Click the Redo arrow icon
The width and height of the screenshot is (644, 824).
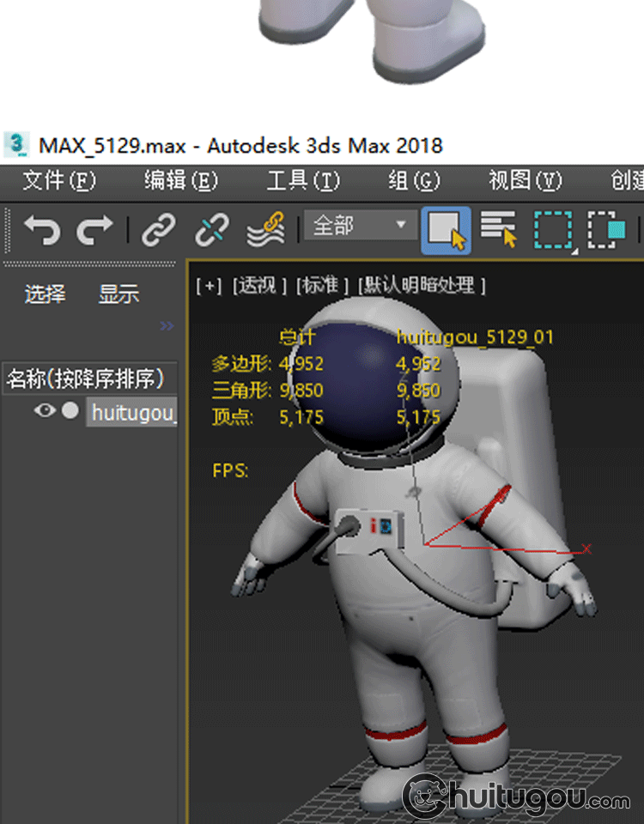[x=94, y=230]
